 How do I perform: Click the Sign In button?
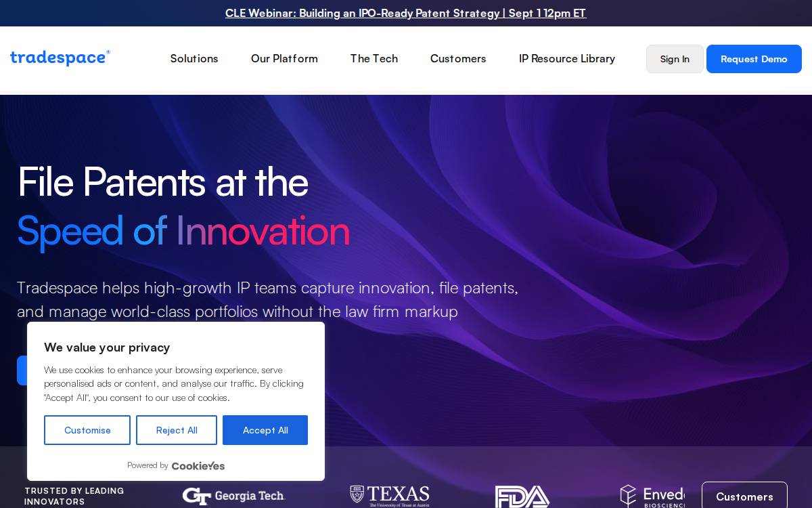coord(675,59)
